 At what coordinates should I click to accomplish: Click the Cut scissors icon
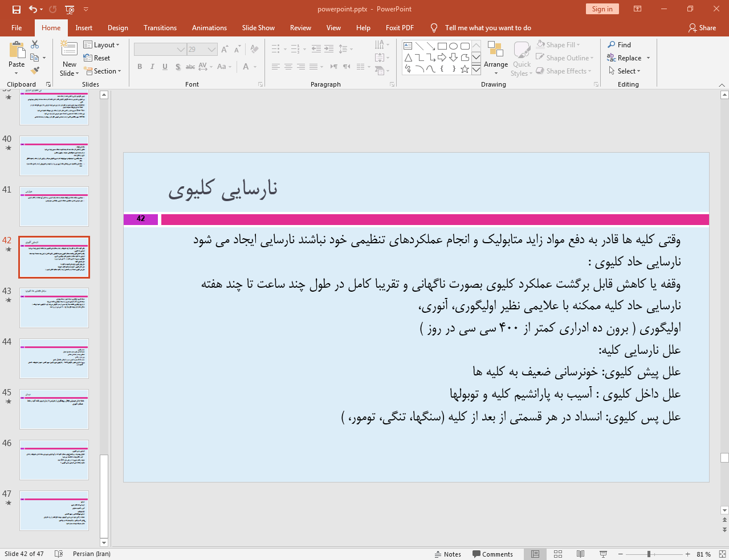(x=35, y=44)
